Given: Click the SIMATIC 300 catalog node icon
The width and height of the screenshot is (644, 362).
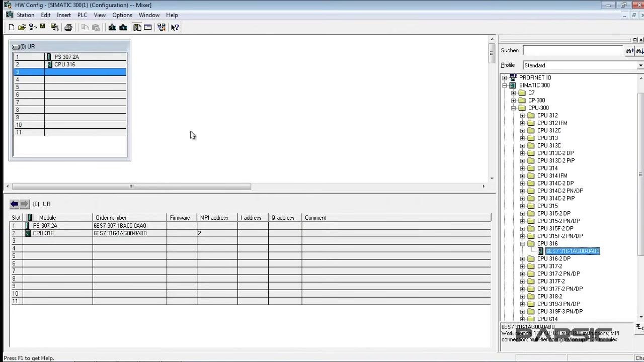Looking at the screenshot, I should (513, 85).
